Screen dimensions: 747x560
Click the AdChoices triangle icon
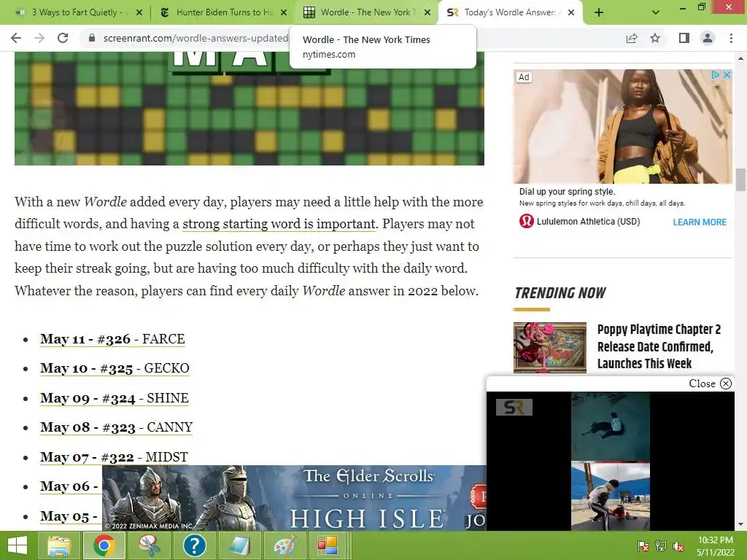click(715, 75)
